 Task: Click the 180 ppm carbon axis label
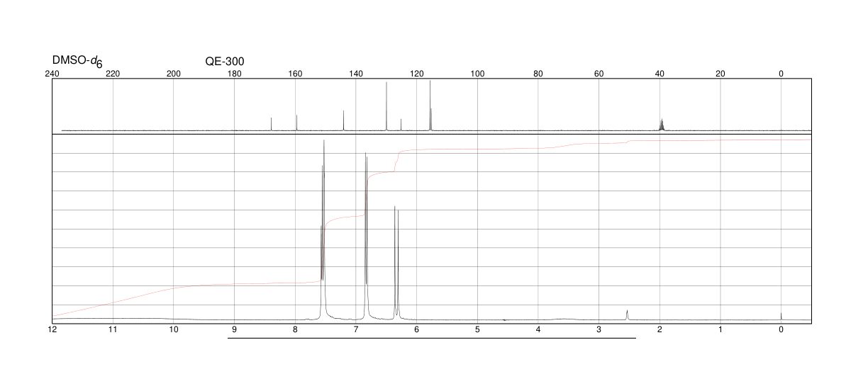(x=234, y=74)
